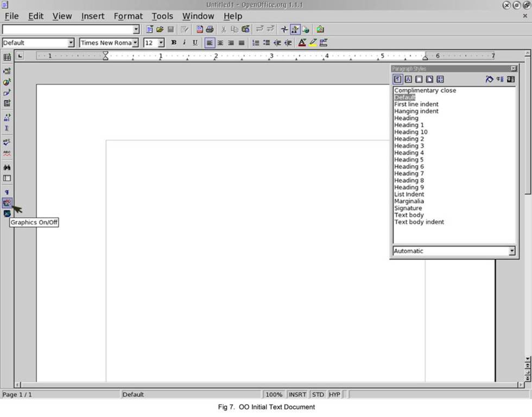532x417 pixels.
Task: Click the New document icon
Action: [x=149, y=29]
